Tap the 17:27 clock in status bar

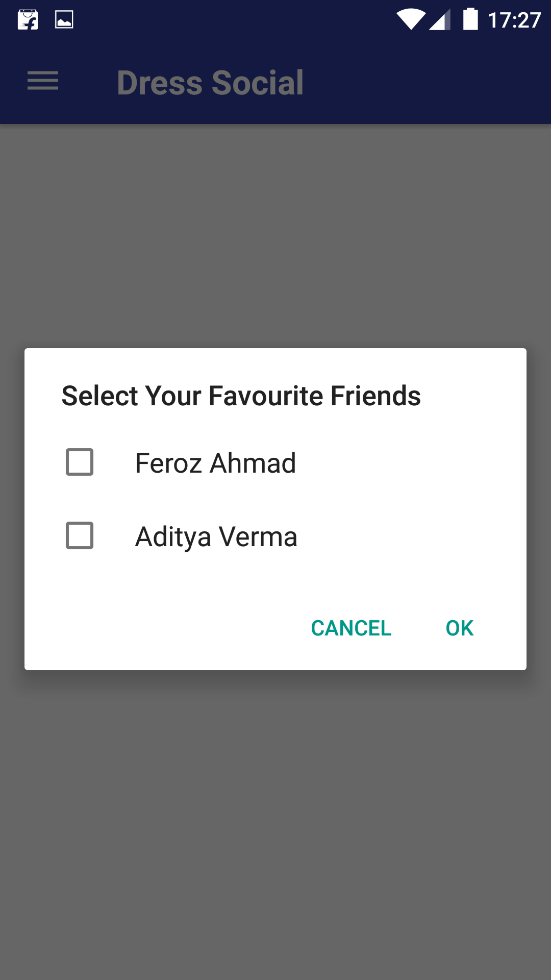[514, 20]
